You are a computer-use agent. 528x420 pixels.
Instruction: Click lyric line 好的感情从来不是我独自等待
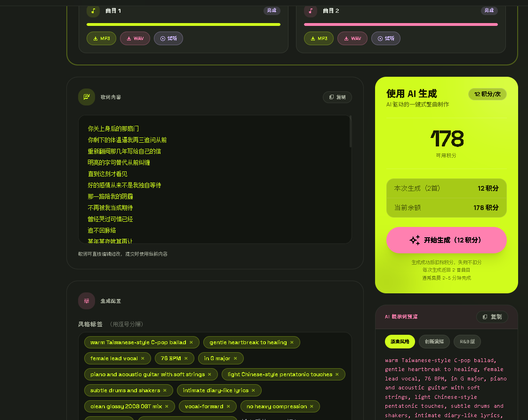coord(124,185)
